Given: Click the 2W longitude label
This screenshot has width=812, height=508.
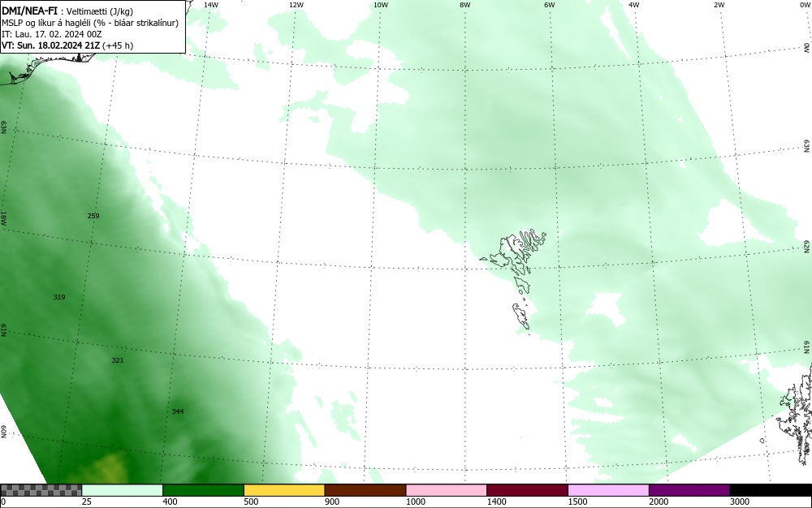Looking at the screenshot, I should click(x=719, y=5).
